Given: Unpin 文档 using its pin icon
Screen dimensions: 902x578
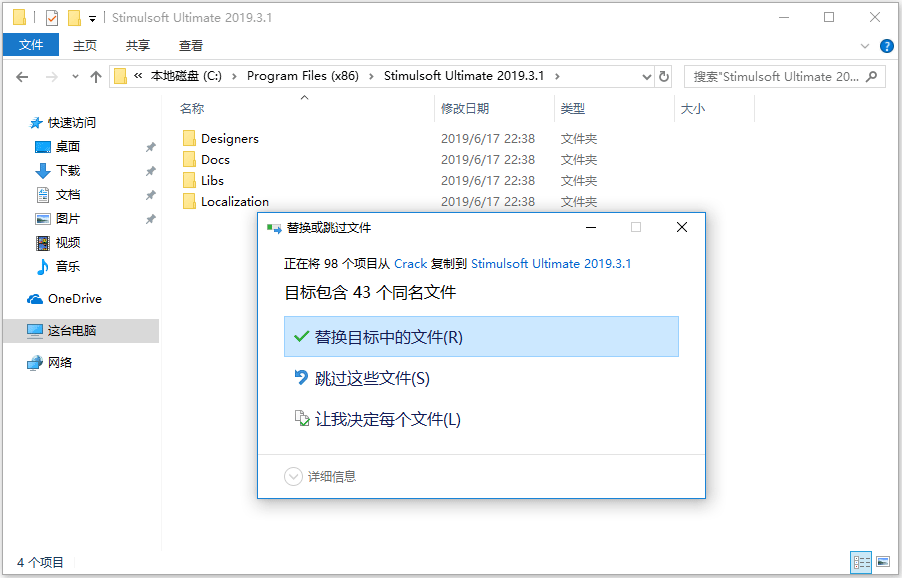Looking at the screenshot, I should pyautogui.click(x=151, y=196).
